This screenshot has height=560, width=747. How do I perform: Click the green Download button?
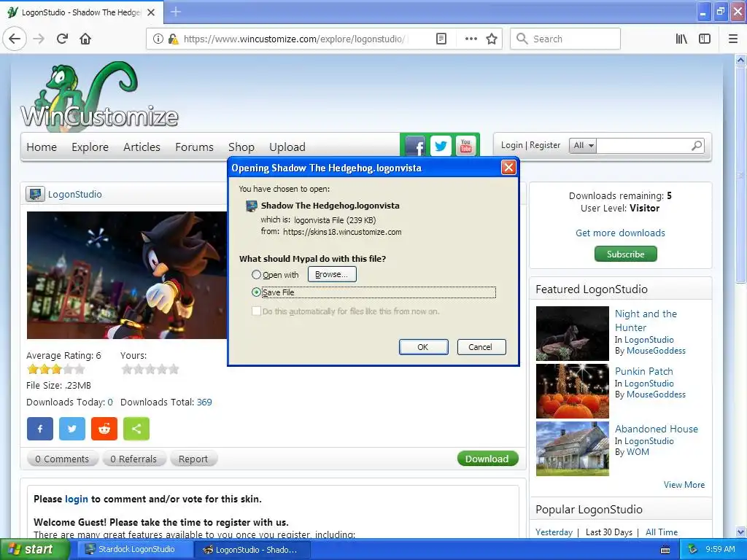tap(487, 459)
